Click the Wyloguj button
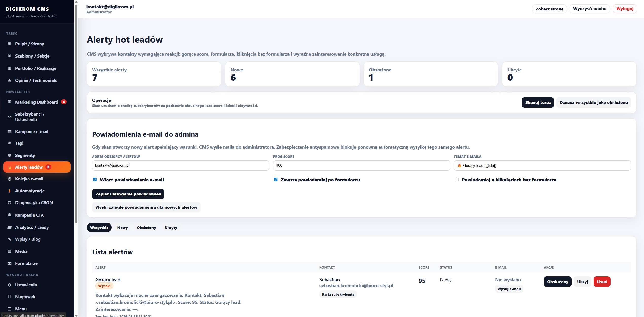This screenshot has height=317, width=644. pos(625,9)
